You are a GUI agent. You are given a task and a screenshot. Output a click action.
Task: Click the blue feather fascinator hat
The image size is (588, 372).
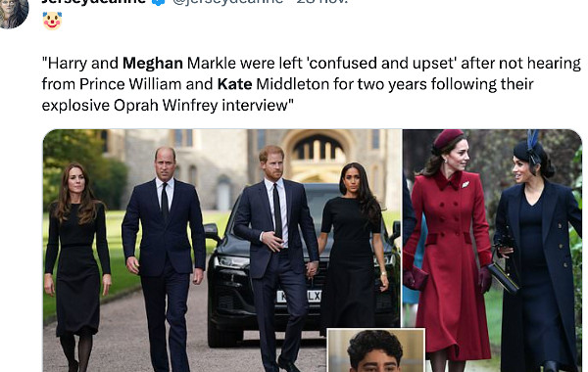[529, 148]
